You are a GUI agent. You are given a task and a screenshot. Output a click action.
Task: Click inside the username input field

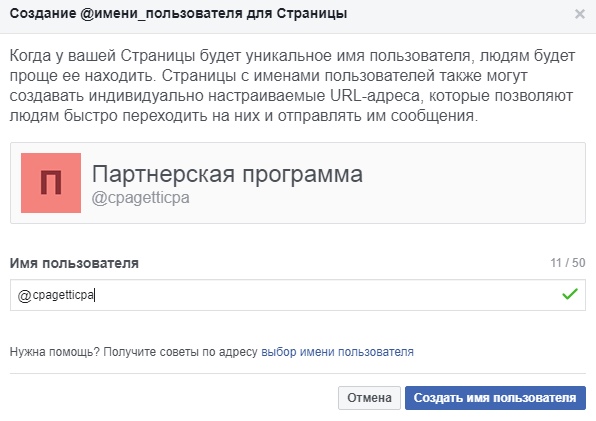(298, 295)
